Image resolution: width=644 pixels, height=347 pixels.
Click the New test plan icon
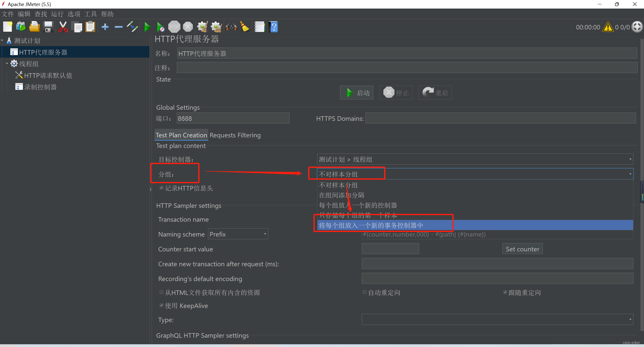8,27
